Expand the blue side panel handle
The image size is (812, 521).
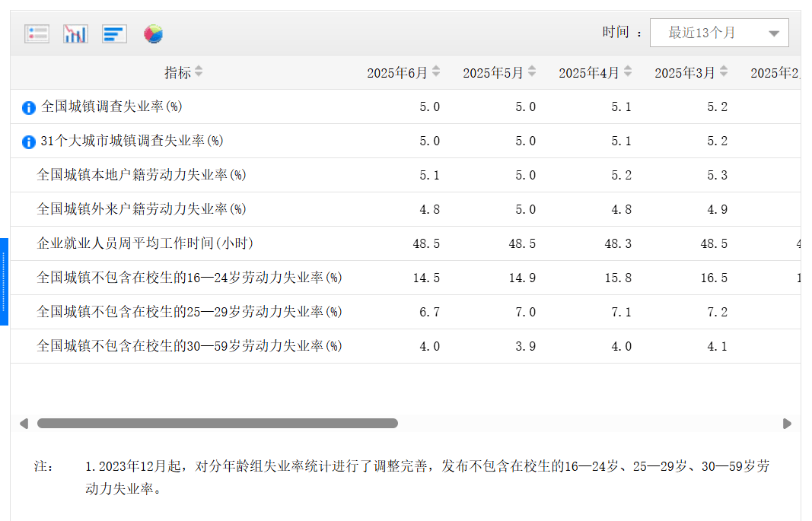4,281
